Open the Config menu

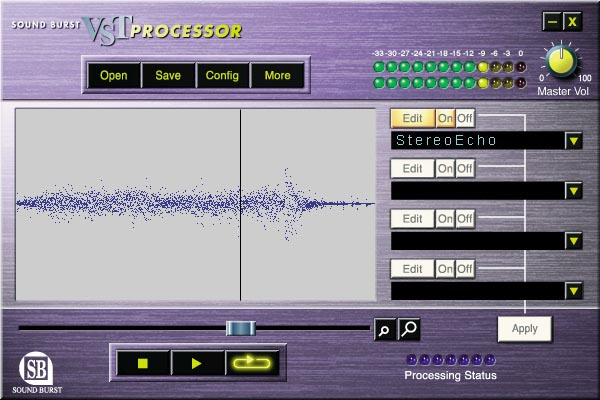click(222, 75)
